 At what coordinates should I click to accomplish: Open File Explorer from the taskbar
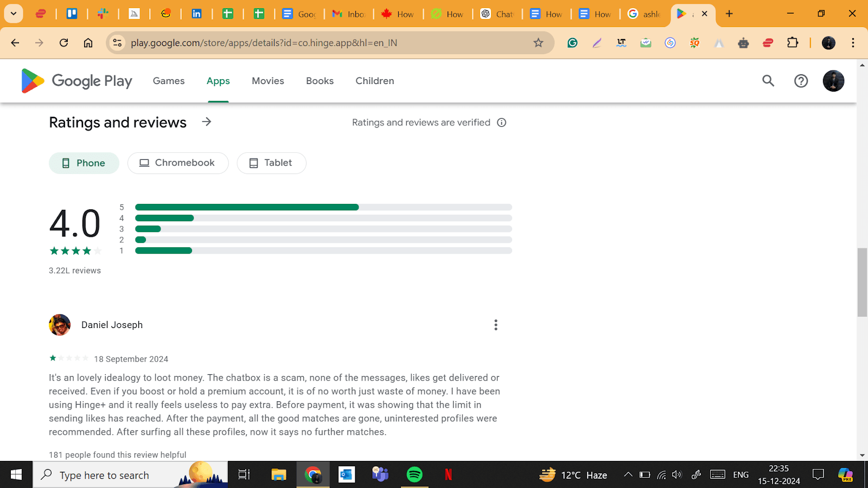pos(278,475)
